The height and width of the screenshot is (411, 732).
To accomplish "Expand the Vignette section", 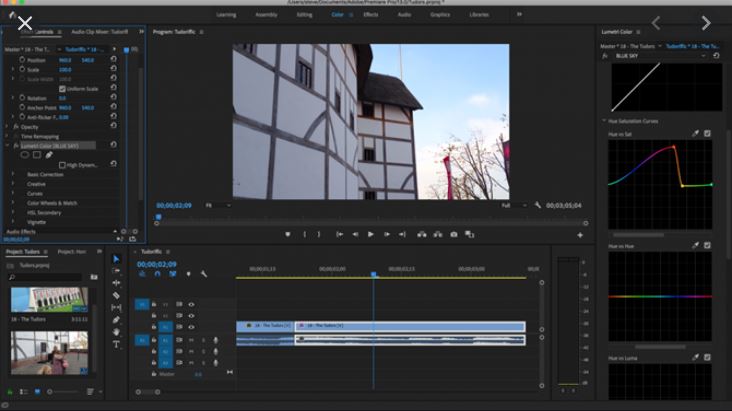I will 13,222.
